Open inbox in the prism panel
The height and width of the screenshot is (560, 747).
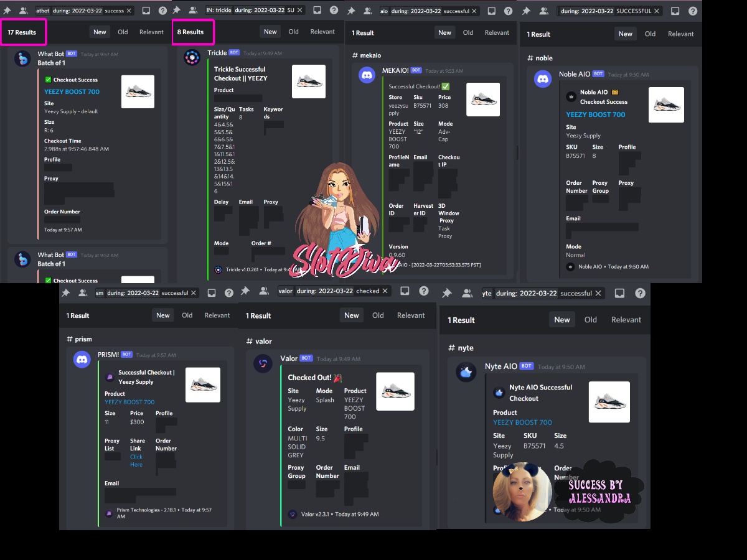212,292
